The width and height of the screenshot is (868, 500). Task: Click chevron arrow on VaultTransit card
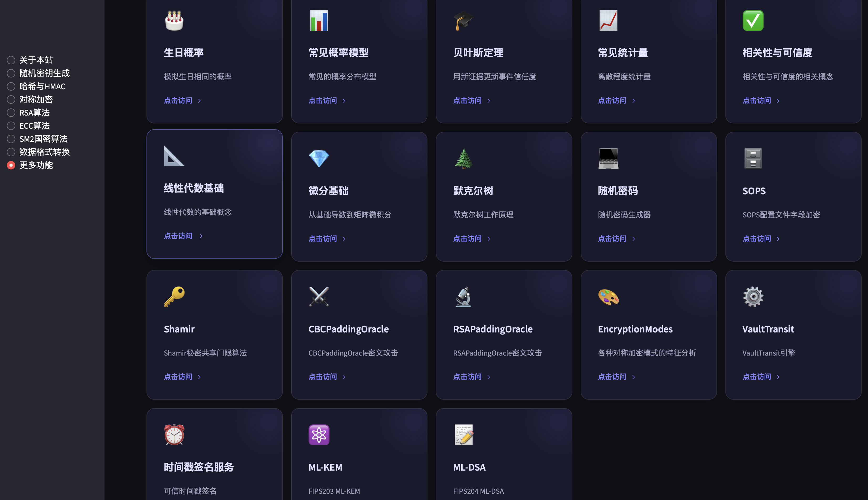(x=778, y=377)
